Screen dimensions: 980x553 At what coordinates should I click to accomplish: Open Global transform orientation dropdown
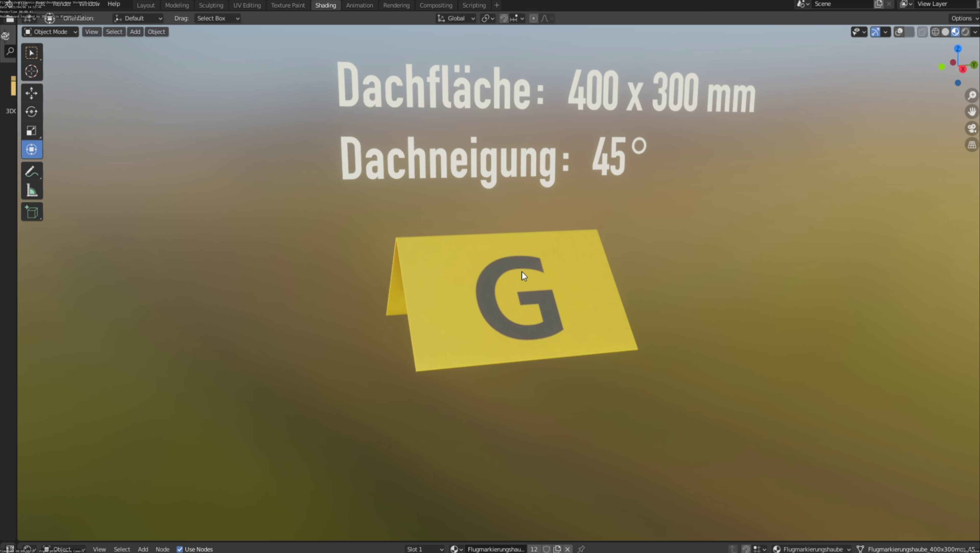[x=456, y=18]
